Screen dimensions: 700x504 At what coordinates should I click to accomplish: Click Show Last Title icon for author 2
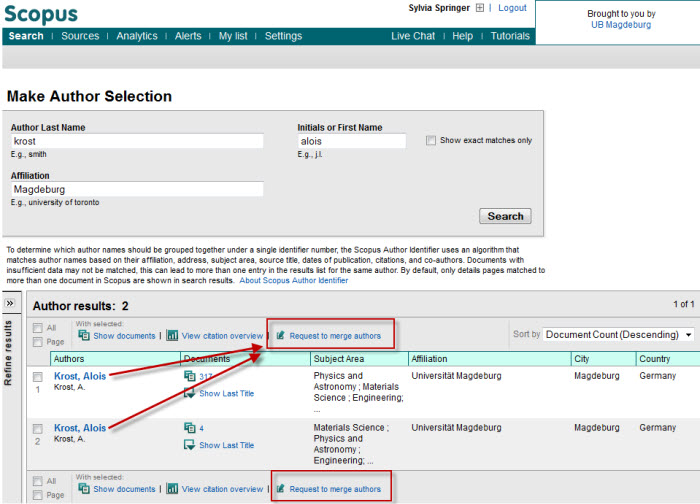pos(190,445)
